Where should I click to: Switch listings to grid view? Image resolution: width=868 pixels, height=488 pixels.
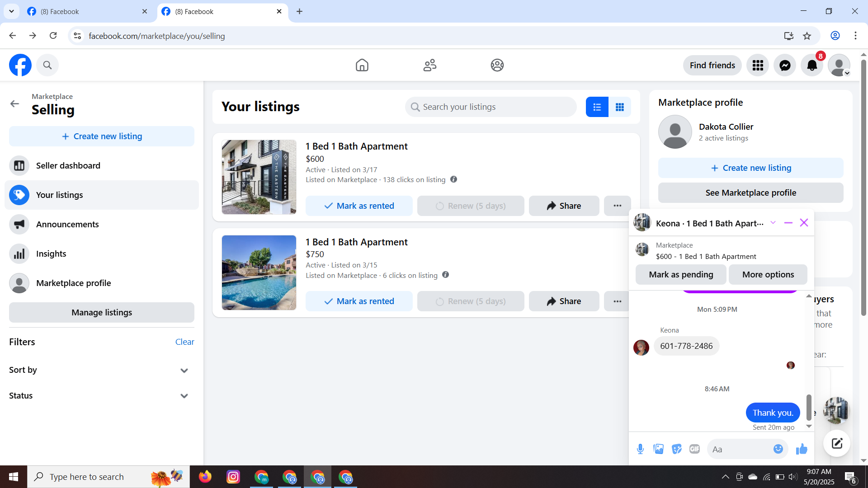[x=619, y=107]
